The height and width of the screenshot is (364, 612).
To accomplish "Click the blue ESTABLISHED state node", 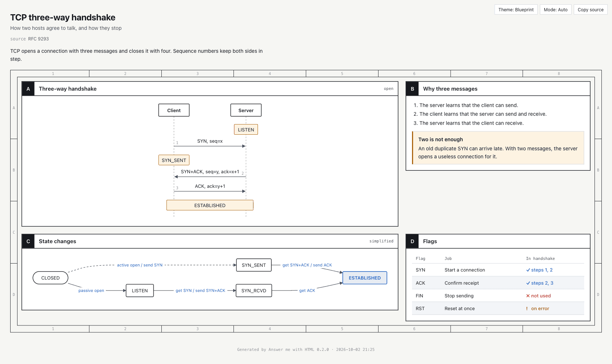I will pyautogui.click(x=365, y=278).
